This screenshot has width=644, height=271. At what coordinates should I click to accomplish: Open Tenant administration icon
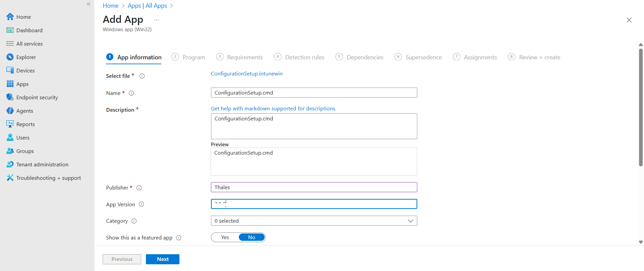[x=10, y=164]
